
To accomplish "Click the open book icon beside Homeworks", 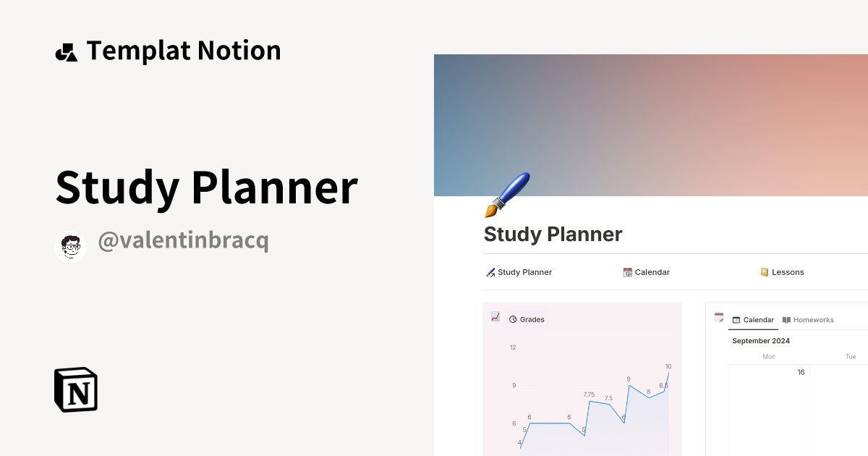I will point(788,319).
